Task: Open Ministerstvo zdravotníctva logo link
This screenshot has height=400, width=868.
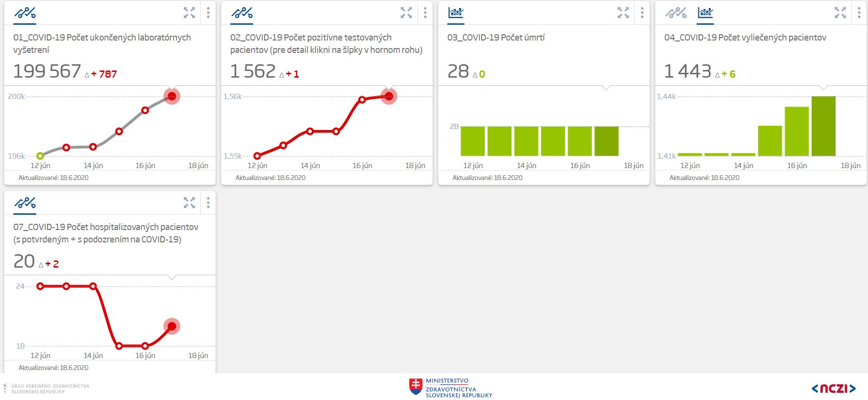Action: (450, 388)
